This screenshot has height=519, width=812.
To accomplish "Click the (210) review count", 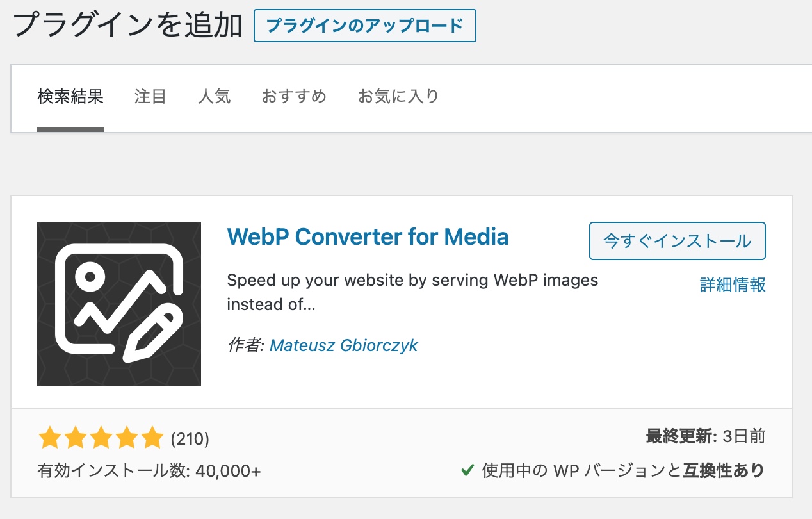I will pos(188,438).
